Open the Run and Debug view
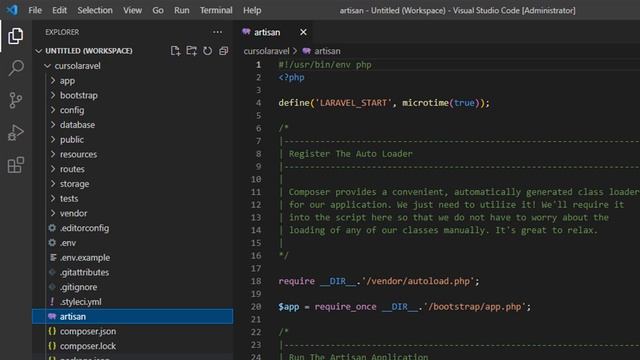Image resolution: width=640 pixels, height=360 pixels. [16, 133]
